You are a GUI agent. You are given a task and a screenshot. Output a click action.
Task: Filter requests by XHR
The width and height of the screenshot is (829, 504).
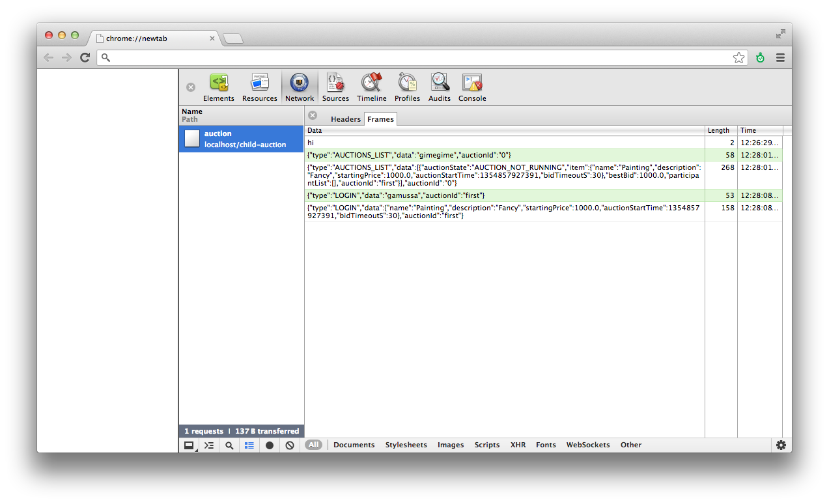point(518,445)
